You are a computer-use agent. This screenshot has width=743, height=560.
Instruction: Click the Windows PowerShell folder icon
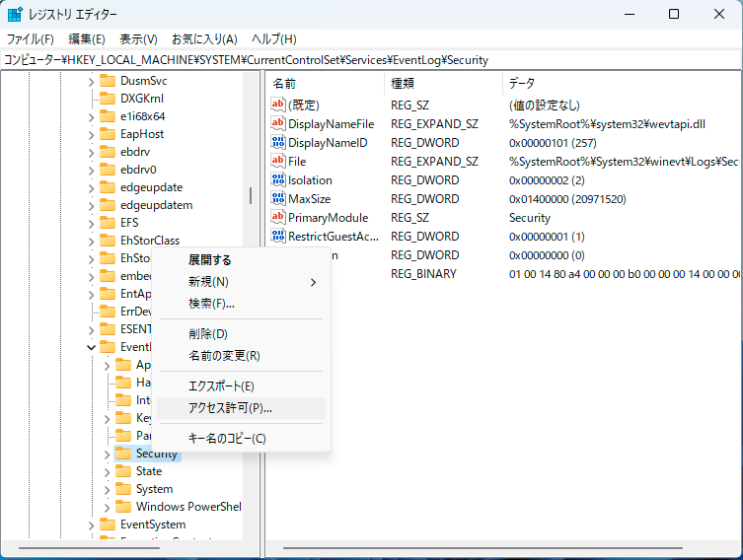coord(123,507)
